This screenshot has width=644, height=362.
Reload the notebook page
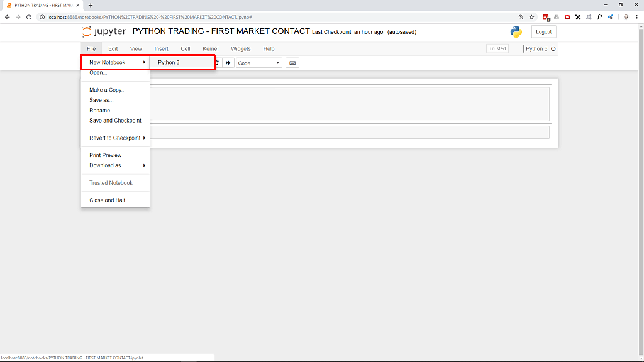(x=29, y=17)
